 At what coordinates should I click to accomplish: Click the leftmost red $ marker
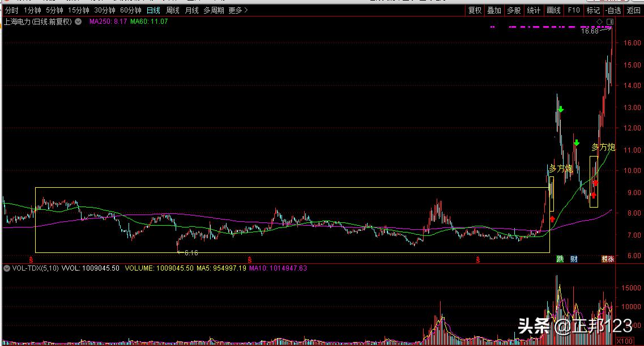(31, 260)
